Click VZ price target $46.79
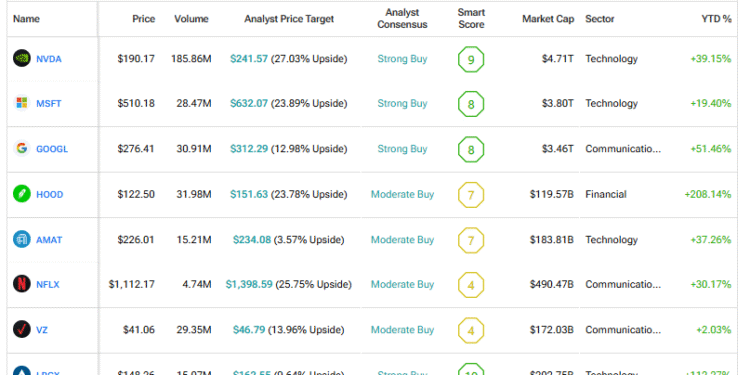This screenshot has height=375, width=750. point(249,330)
